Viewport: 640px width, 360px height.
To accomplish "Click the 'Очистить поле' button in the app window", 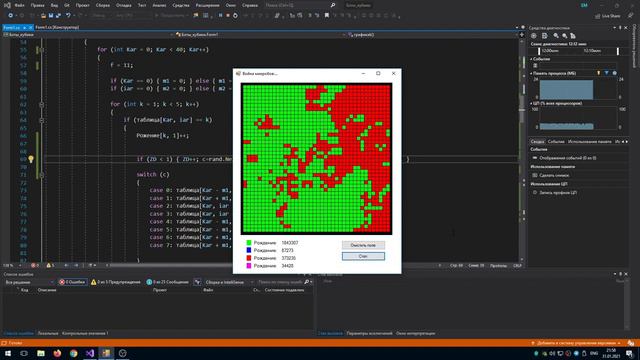I will [363, 245].
